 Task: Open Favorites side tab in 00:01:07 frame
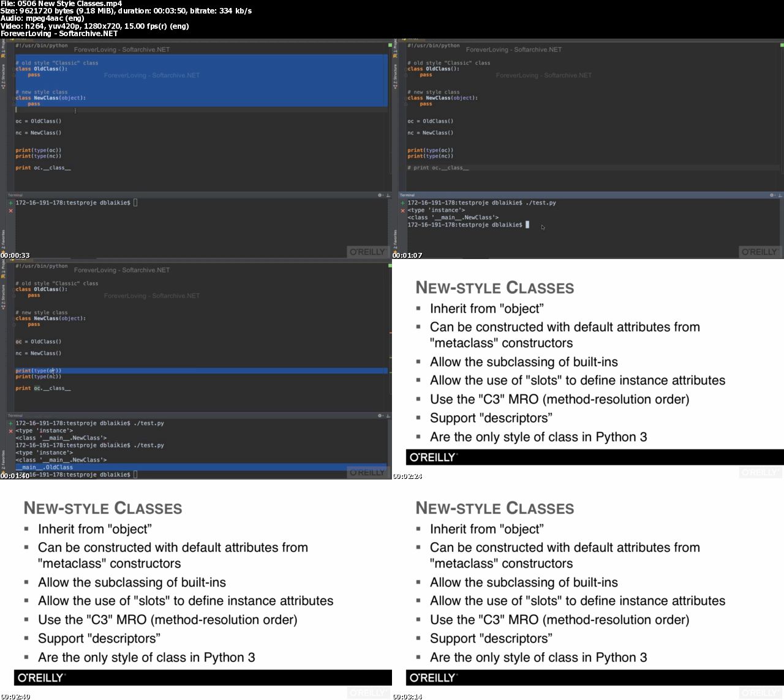tap(395, 240)
